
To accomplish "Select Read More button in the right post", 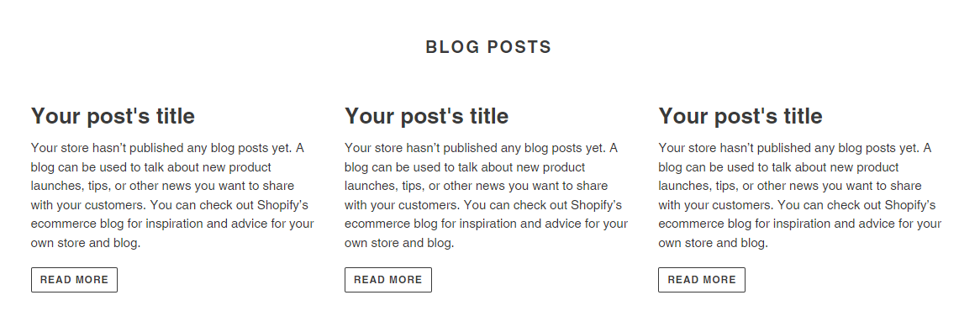I will (x=702, y=280).
